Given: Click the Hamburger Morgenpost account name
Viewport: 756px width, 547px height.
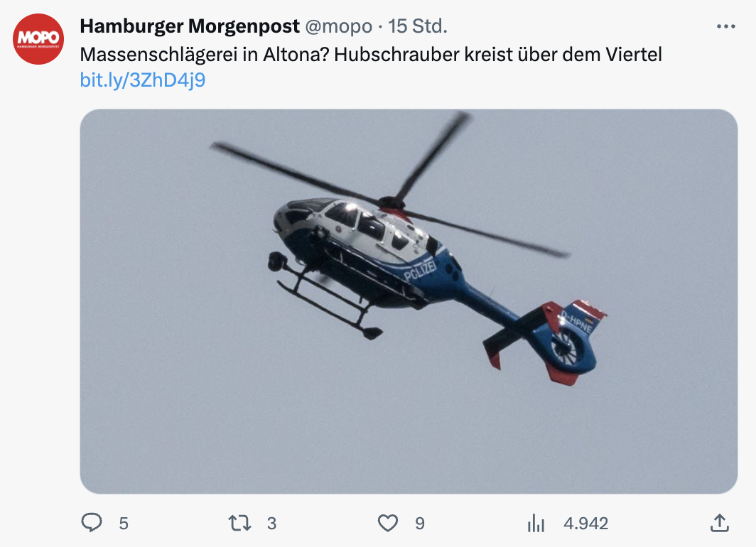Looking at the screenshot, I should point(190,26).
